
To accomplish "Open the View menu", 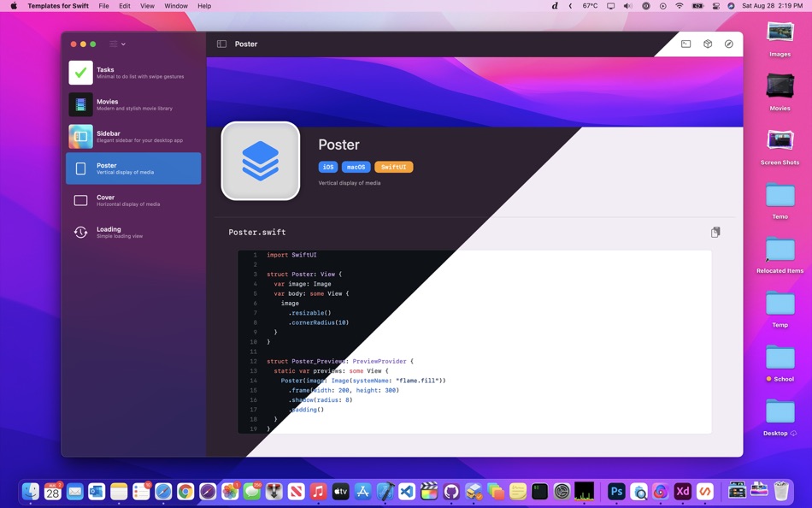I will [147, 6].
